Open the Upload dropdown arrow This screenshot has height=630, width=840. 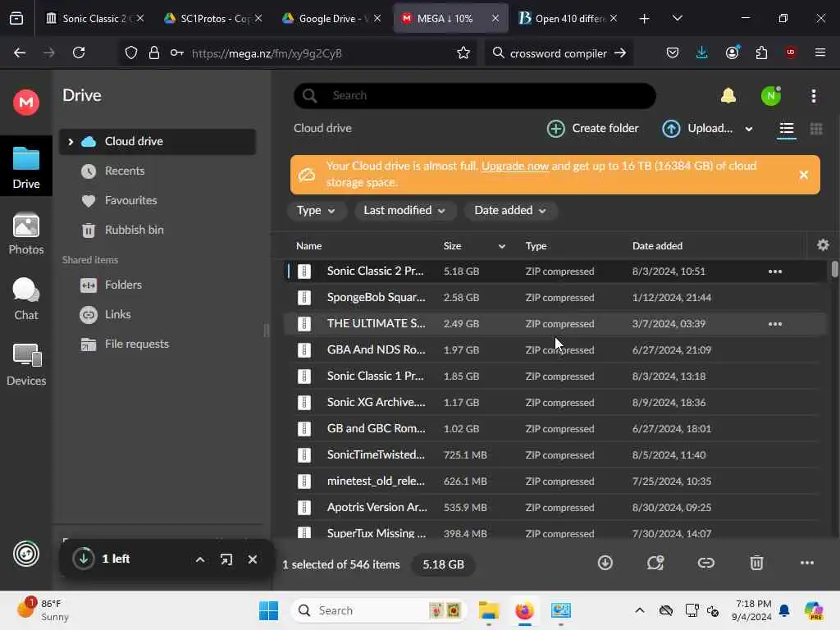748,129
